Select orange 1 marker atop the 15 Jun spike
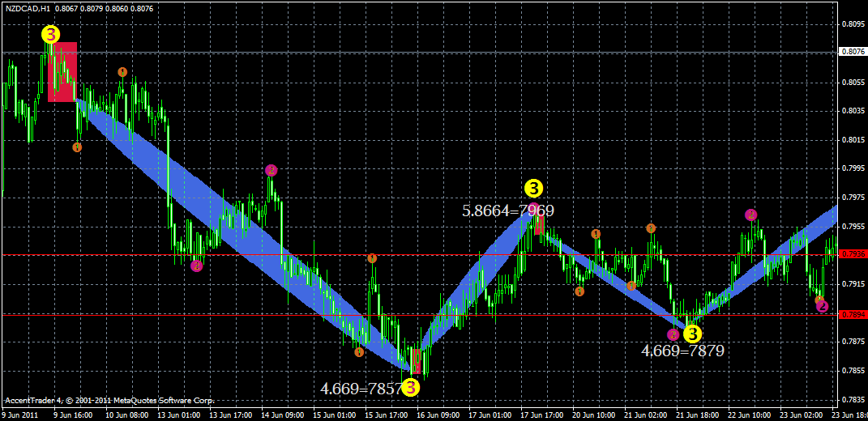This screenshot has width=868, height=421. (372, 257)
